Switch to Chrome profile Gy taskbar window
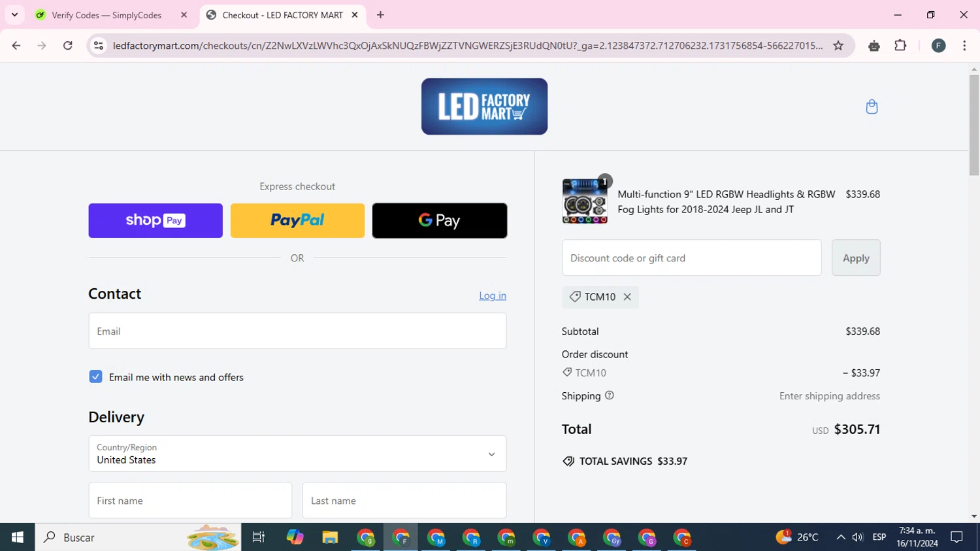Image resolution: width=980 pixels, height=551 pixels. (x=613, y=537)
